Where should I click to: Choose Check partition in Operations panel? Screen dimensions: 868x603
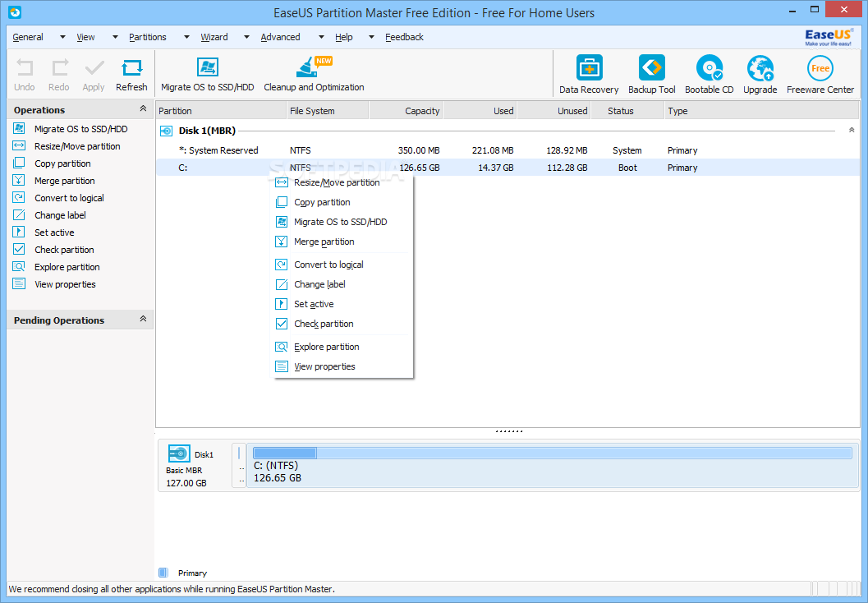pyautogui.click(x=64, y=250)
